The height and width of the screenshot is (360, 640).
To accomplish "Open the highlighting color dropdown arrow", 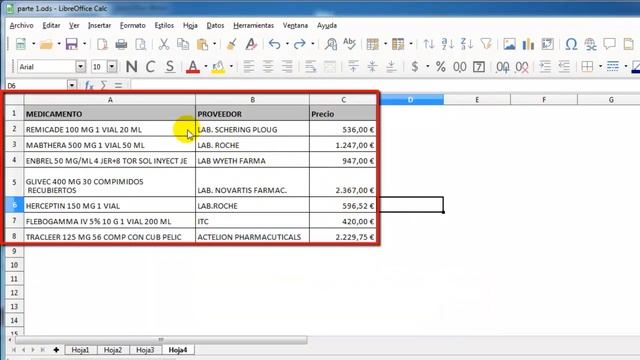I will (x=231, y=67).
